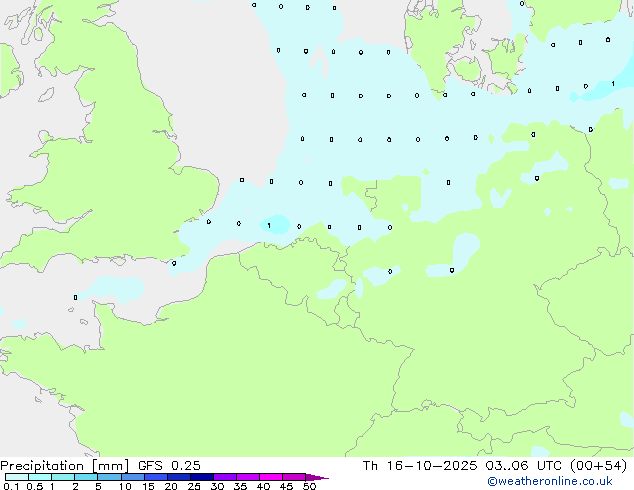Click the '0.1' legend scale label
The width and height of the screenshot is (634, 490).
pyautogui.click(x=11, y=486)
